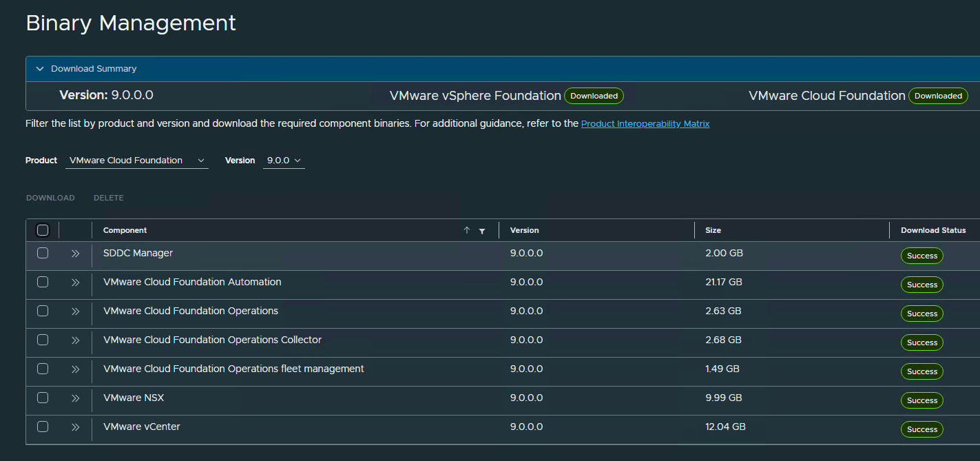The width and height of the screenshot is (980, 461).
Task: Tick the VMware NSX row checkbox
Action: [43, 398]
